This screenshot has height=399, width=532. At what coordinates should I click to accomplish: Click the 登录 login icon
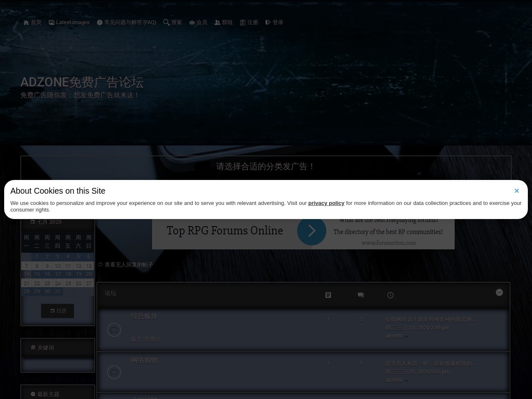pyautogui.click(x=268, y=22)
